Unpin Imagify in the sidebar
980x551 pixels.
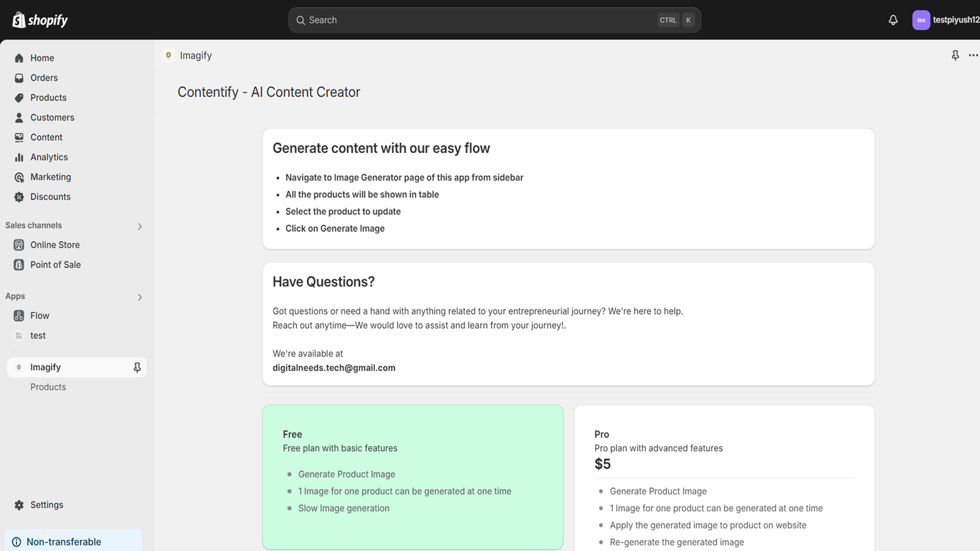[137, 367]
